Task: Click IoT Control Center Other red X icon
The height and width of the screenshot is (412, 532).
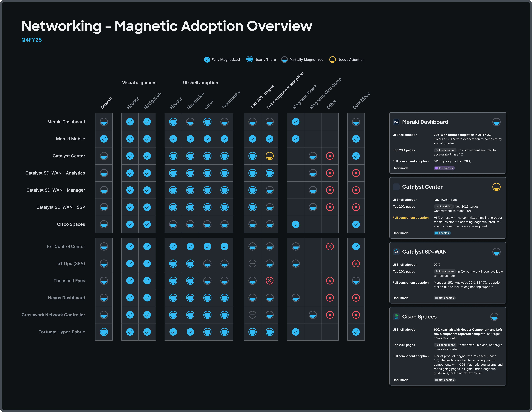Action: pyautogui.click(x=330, y=246)
